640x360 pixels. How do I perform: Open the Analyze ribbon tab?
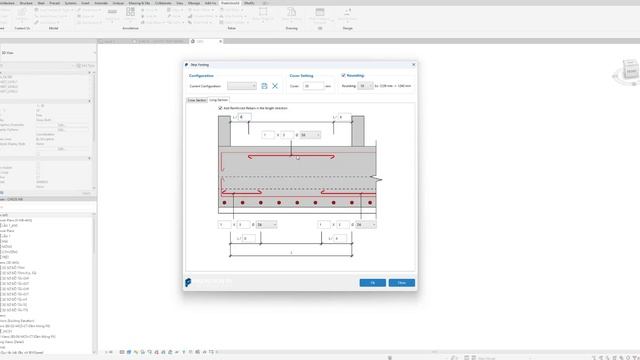tap(118, 3)
